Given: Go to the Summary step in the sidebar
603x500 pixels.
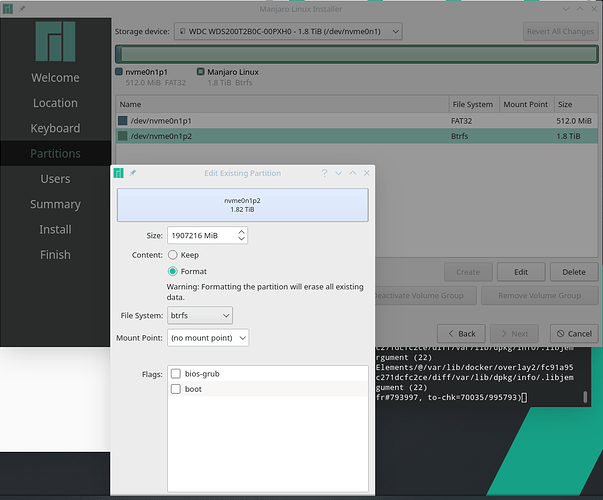Looking at the screenshot, I should (x=55, y=204).
